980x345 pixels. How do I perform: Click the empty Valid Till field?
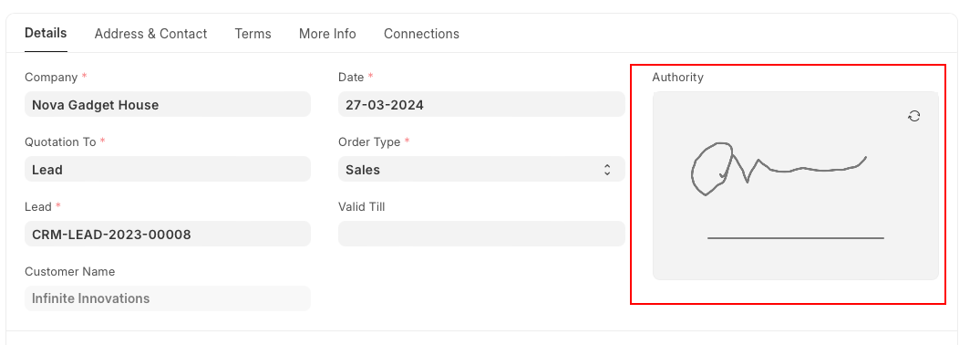click(x=481, y=235)
